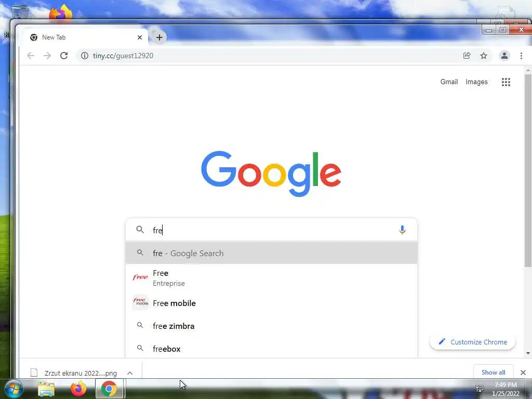Click the Google search text field

click(x=271, y=230)
